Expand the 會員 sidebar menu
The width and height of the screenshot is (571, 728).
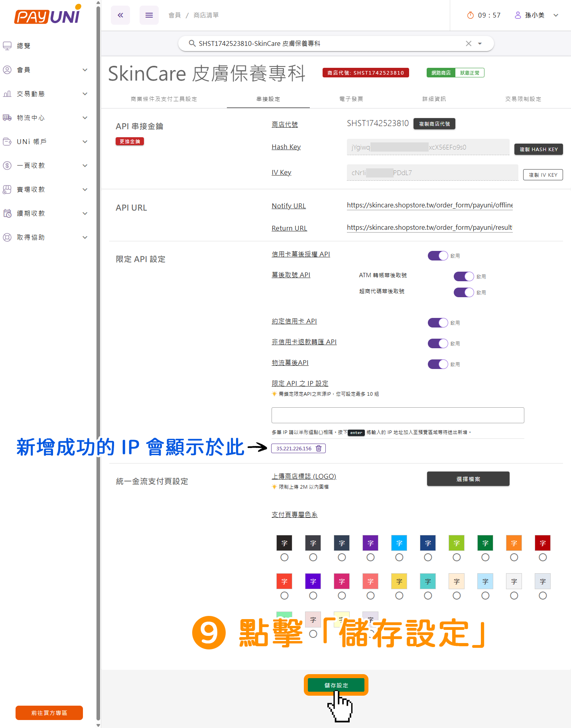pos(85,70)
